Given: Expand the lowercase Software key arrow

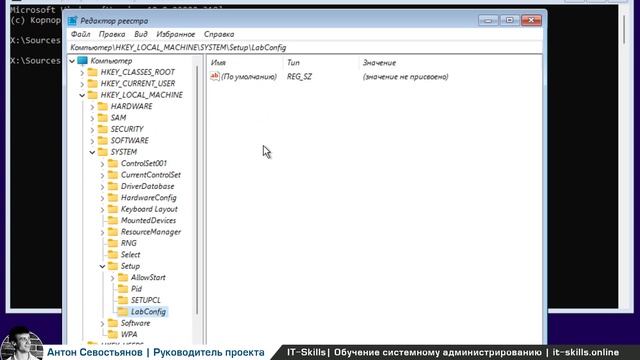Looking at the screenshot, I should (102, 323).
